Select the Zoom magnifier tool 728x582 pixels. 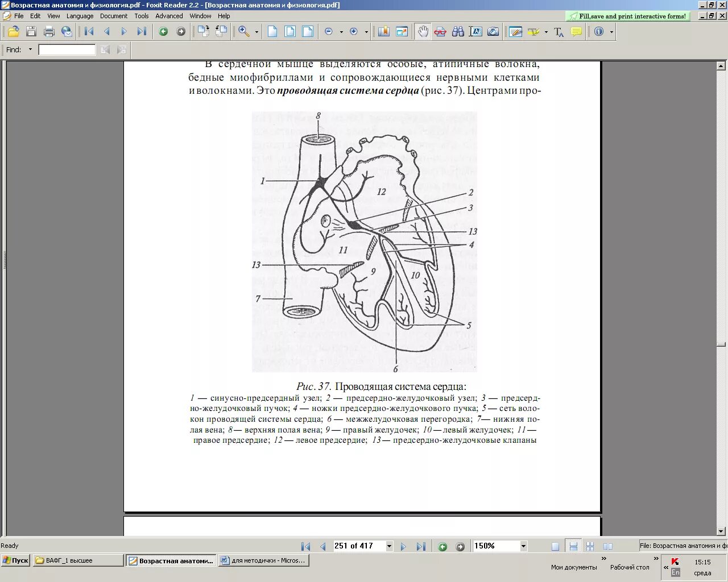coord(244,32)
